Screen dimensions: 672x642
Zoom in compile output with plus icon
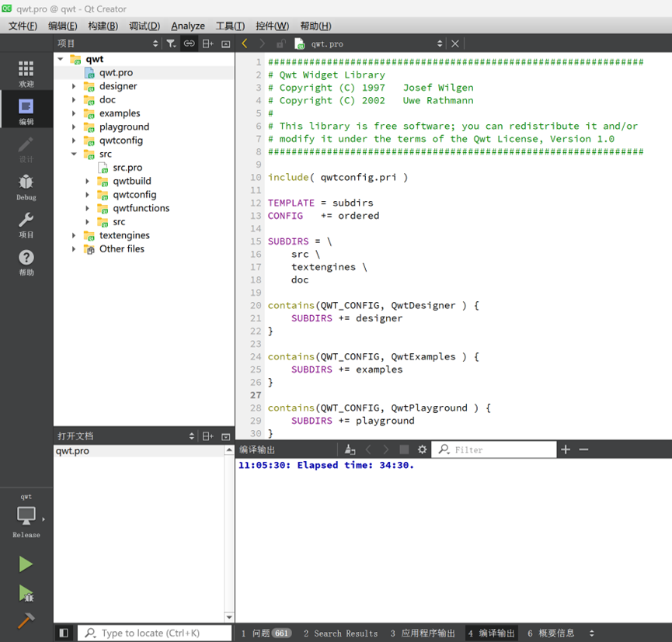tap(566, 449)
